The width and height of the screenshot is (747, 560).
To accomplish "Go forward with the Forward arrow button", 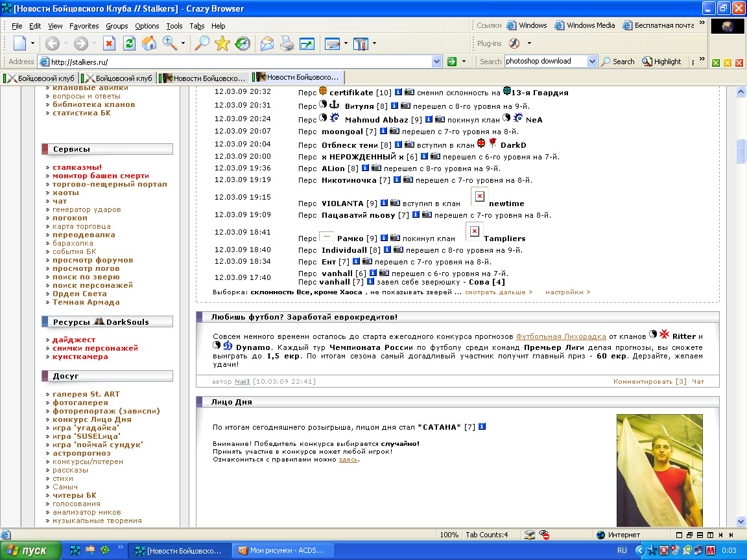I will point(81,44).
